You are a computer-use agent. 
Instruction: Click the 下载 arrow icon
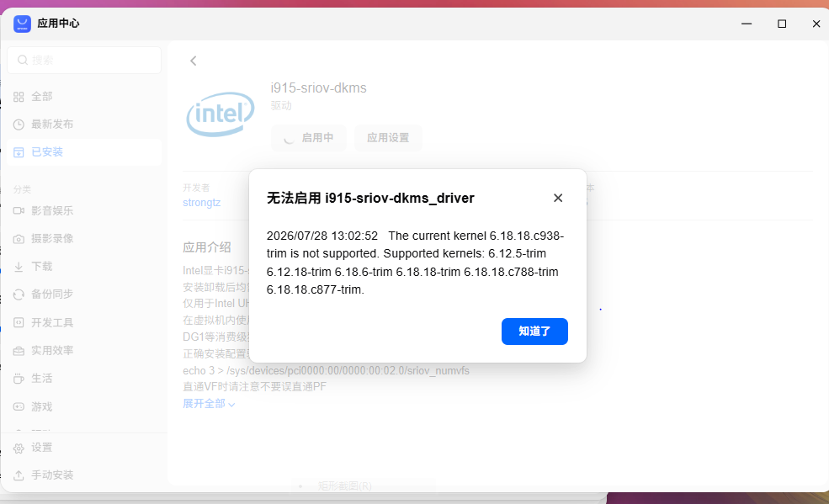19,267
